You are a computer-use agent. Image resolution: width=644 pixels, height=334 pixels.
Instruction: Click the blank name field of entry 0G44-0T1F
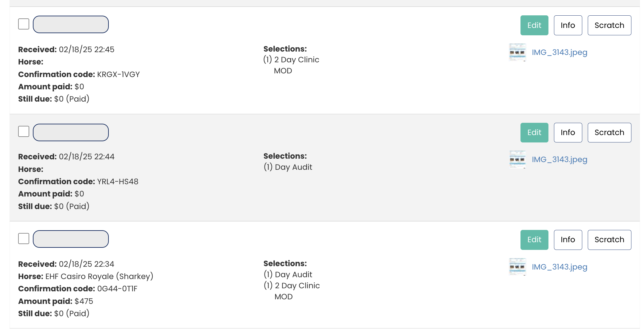point(71,239)
